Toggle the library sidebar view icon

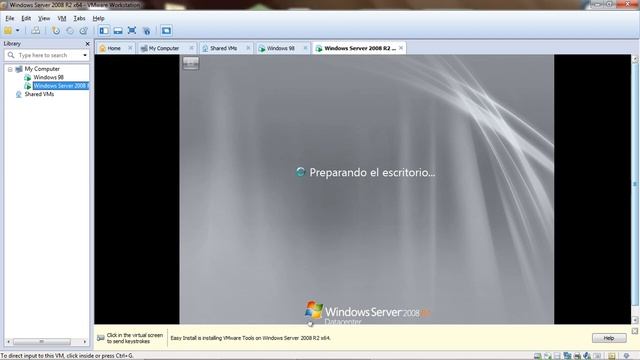click(x=104, y=30)
